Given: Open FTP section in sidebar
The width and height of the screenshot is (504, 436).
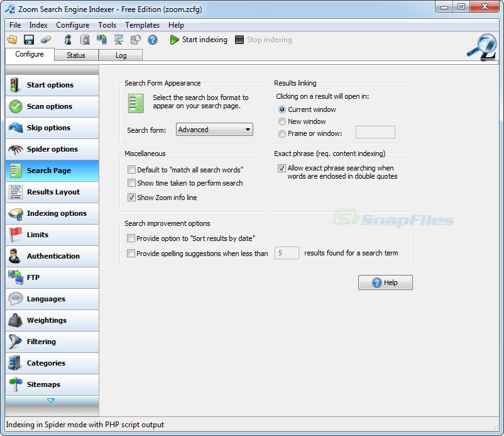Looking at the screenshot, I should pyautogui.click(x=52, y=278).
